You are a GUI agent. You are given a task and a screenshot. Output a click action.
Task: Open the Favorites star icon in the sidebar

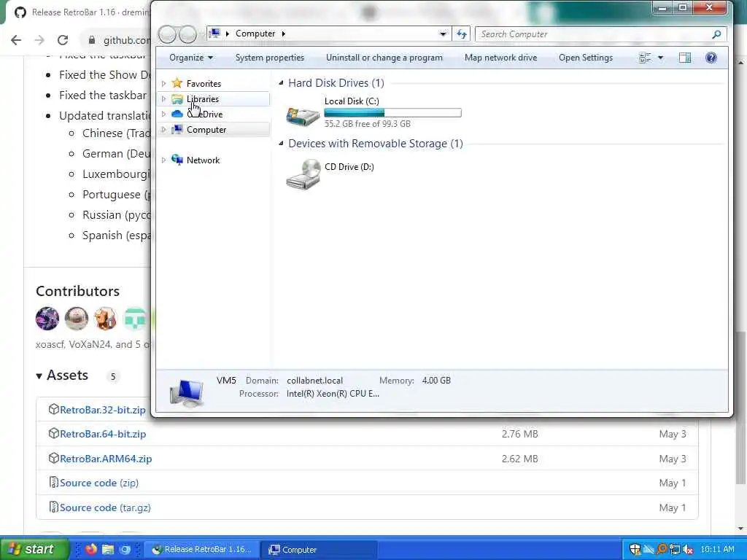tap(177, 83)
